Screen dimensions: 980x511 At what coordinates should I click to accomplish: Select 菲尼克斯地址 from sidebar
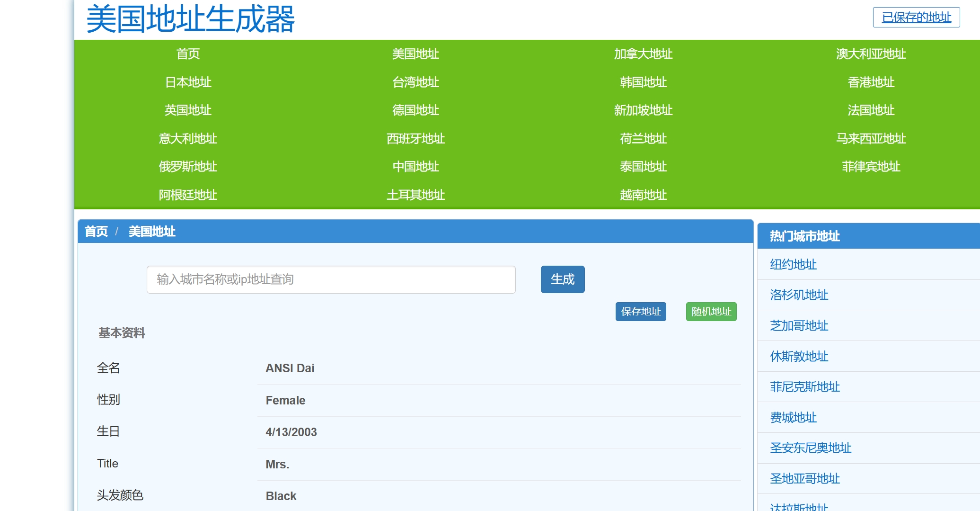tap(804, 387)
